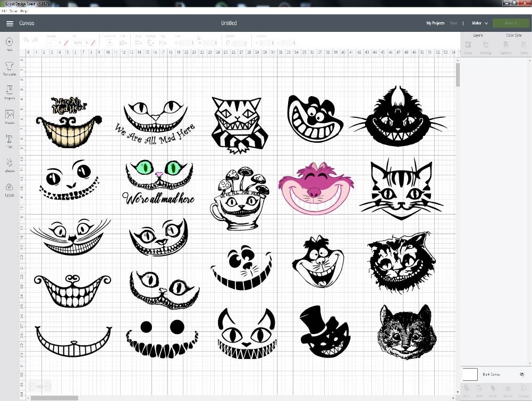This screenshot has width=532, height=401.
Task: Toggle the Blank Canvas visibility eye
Action: (522, 374)
